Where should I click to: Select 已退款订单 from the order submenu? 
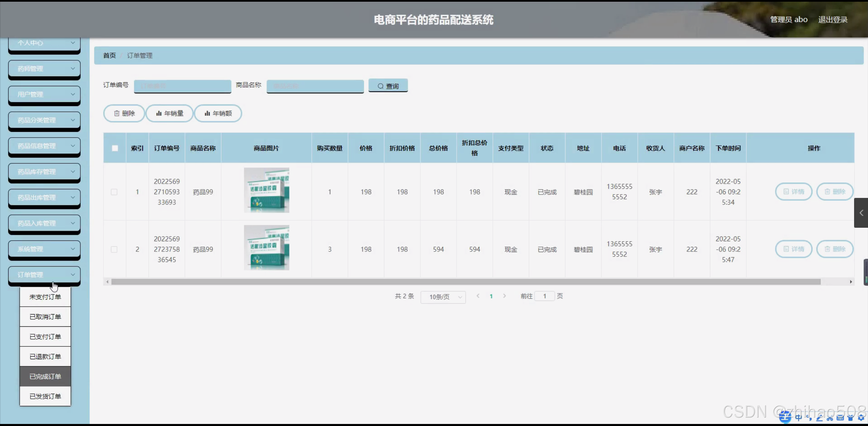point(45,357)
